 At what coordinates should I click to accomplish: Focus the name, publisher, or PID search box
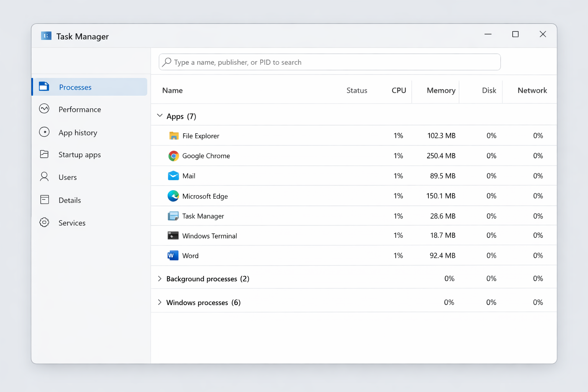[x=330, y=62]
